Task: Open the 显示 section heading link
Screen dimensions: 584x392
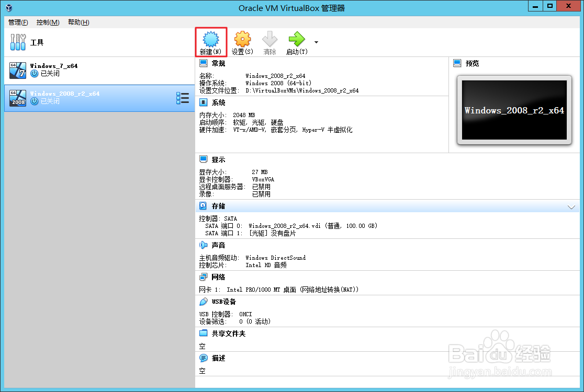Action: pyautogui.click(x=219, y=160)
